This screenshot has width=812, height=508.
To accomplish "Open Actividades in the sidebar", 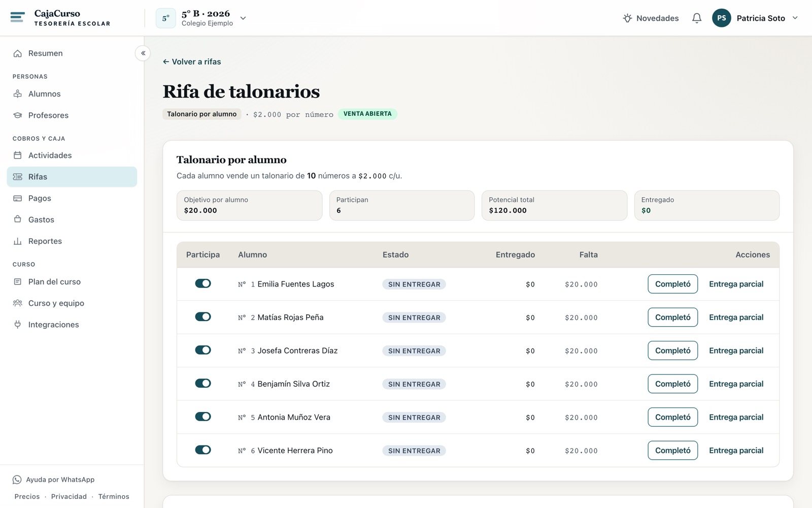I will point(72,155).
